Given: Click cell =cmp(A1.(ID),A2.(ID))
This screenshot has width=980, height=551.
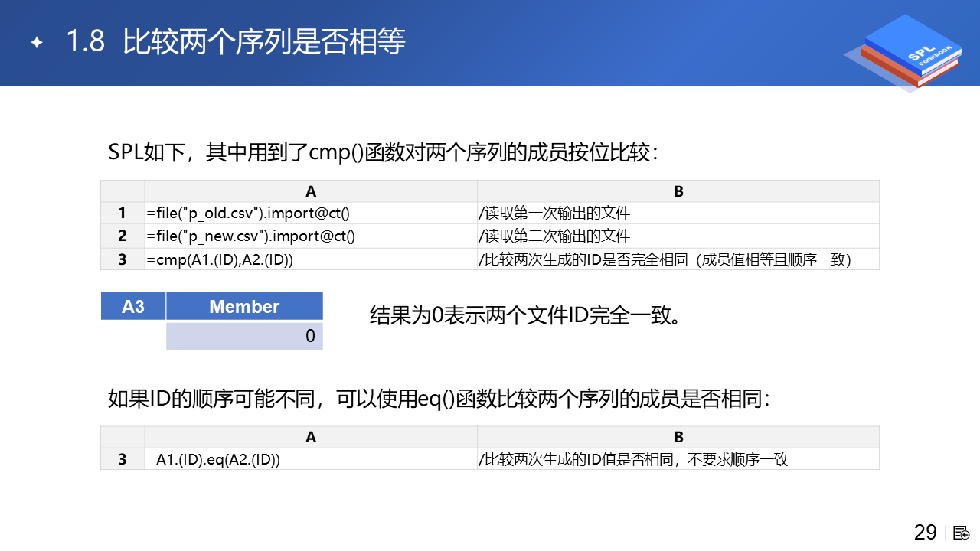Looking at the screenshot, I should (311, 259).
